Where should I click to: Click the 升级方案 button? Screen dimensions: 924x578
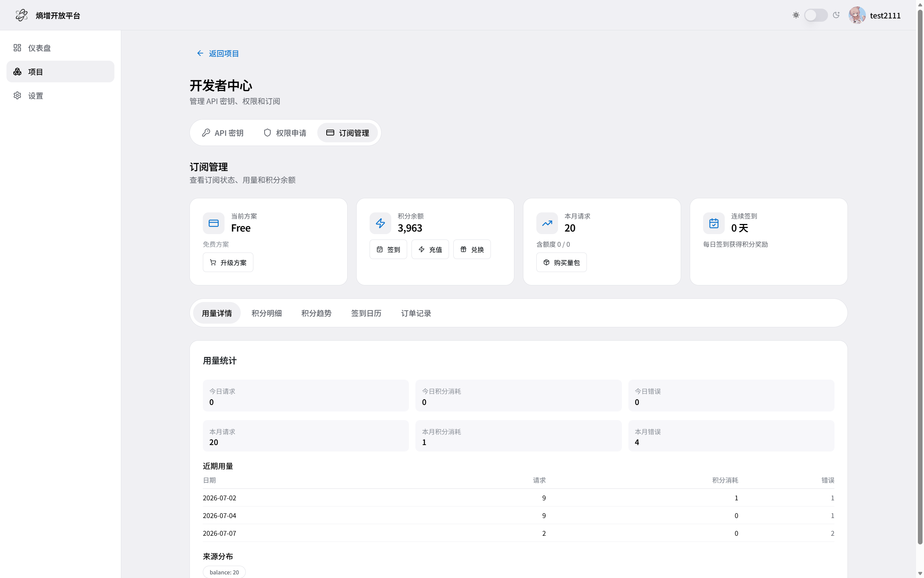tap(228, 262)
